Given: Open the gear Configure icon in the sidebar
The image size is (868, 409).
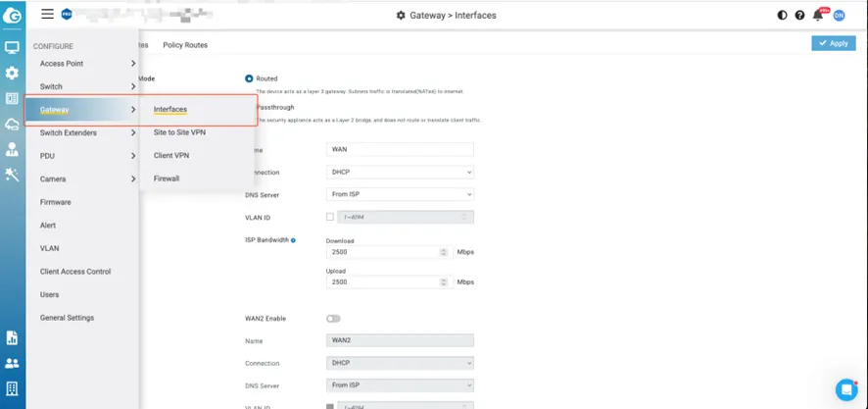Looking at the screenshot, I should pos(12,73).
